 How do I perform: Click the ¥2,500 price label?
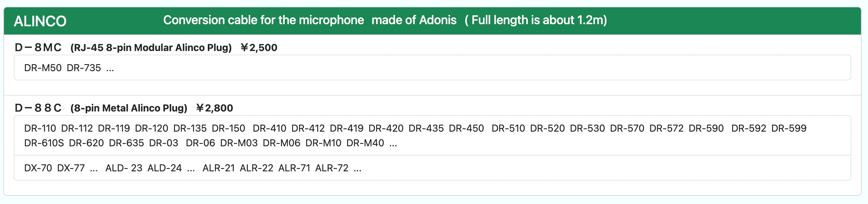pyautogui.click(x=259, y=48)
